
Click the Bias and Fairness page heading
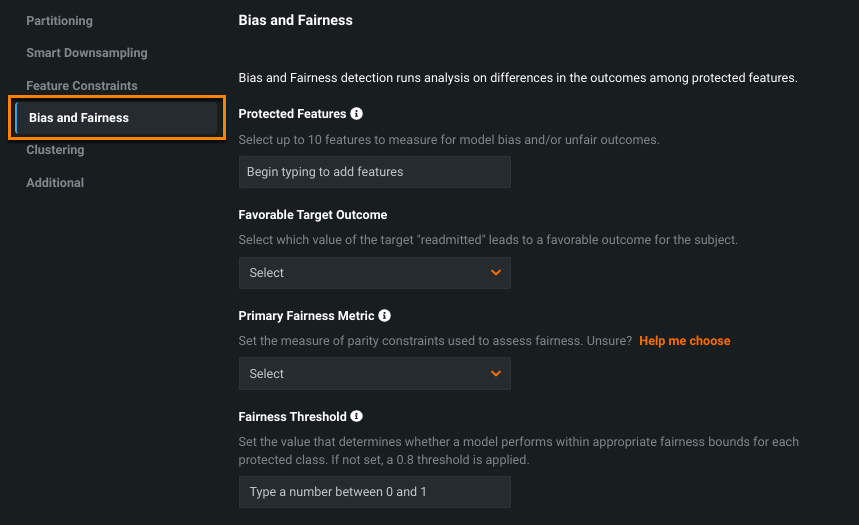tap(295, 20)
